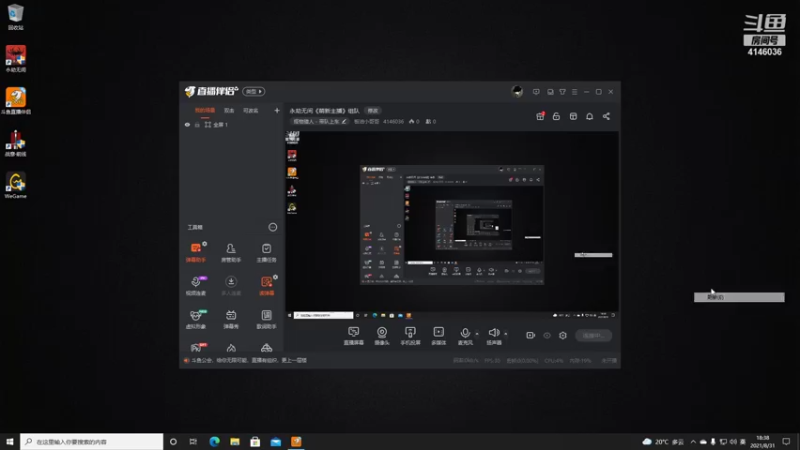Click the Windows taskbar search box
The image size is (800, 450).
tap(92, 441)
